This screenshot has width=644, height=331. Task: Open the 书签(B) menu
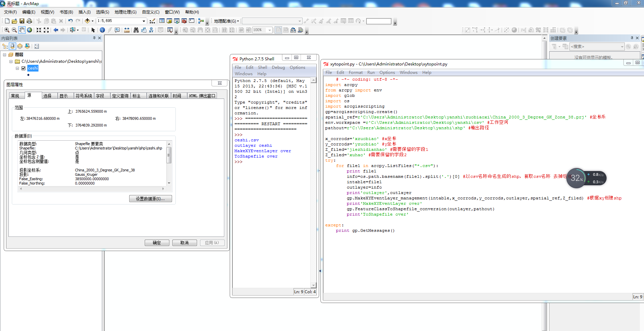click(66, 12)
